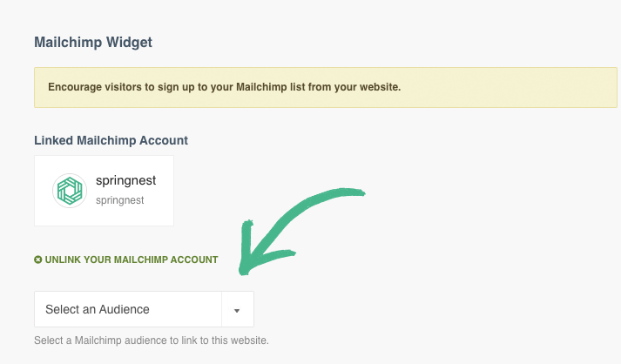
Task: Click the dropdown caret triangle icon
Action: point(237,310)
